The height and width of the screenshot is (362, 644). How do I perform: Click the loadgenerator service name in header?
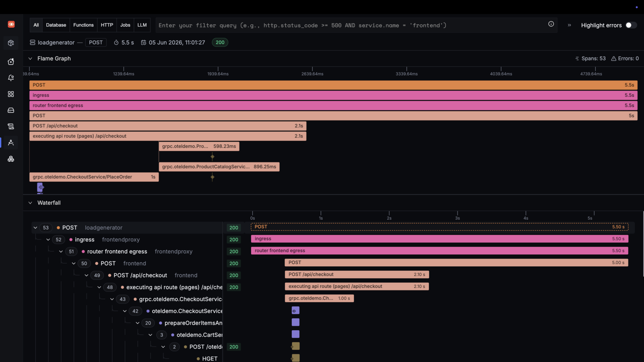(56, 42)
